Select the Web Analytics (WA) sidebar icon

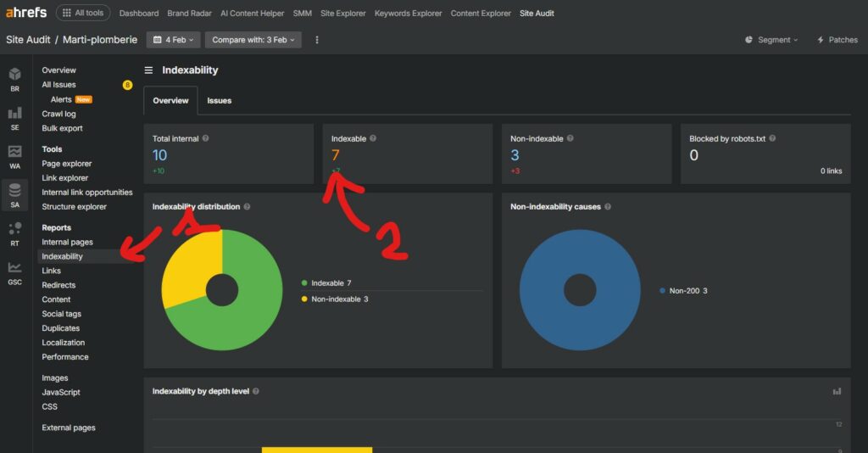click(14, 157)
